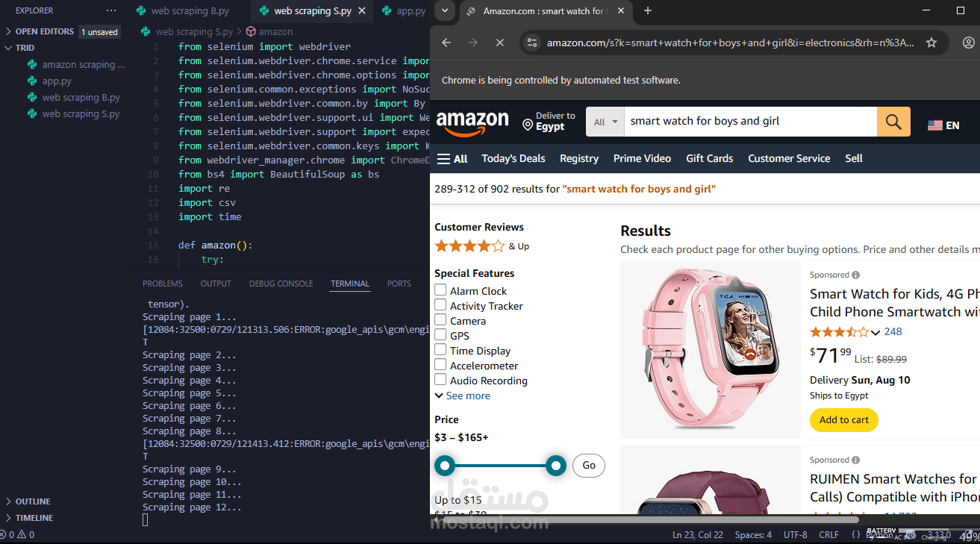The height and width of the screenshot is (544, 980).
Task: Open Gift Cards link
Action: point(710,158)
